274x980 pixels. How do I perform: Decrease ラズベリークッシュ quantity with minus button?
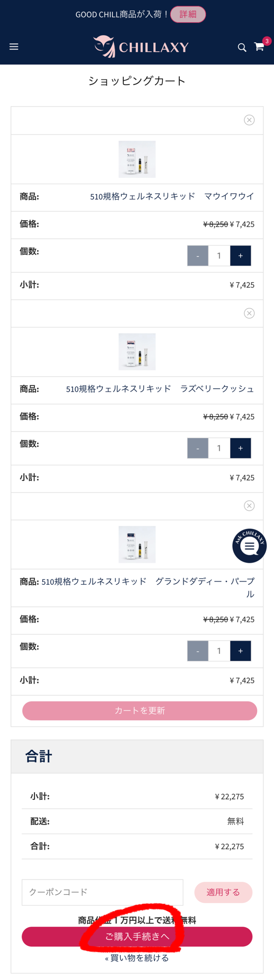tap(198, 448)
